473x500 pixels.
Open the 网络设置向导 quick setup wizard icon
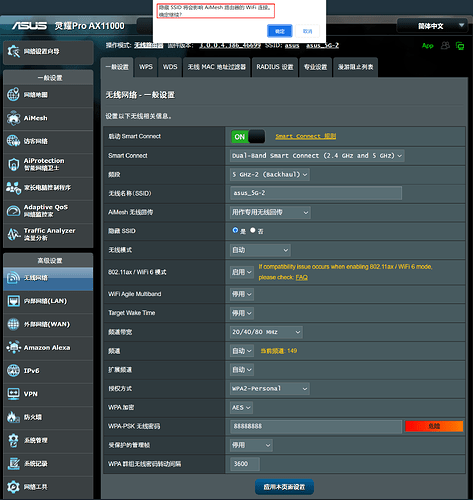14,51
